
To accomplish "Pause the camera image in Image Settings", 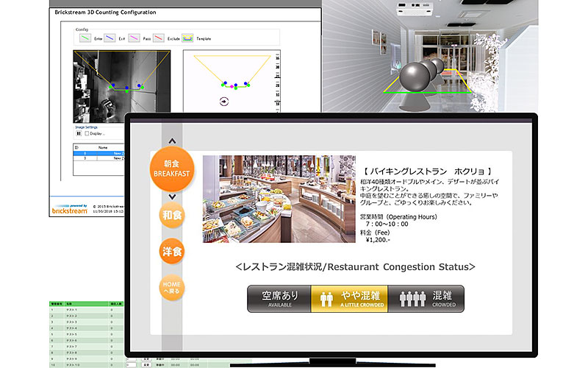I will 79,133.
